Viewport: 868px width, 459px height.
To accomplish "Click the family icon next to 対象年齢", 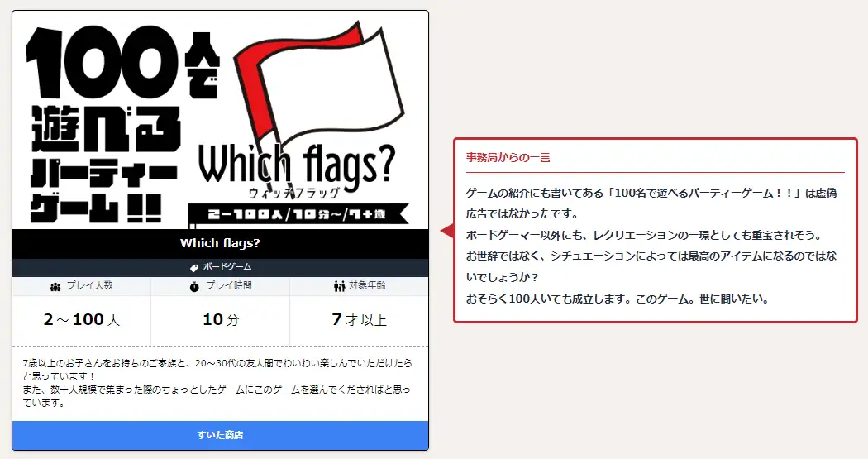I will [339, 286].
